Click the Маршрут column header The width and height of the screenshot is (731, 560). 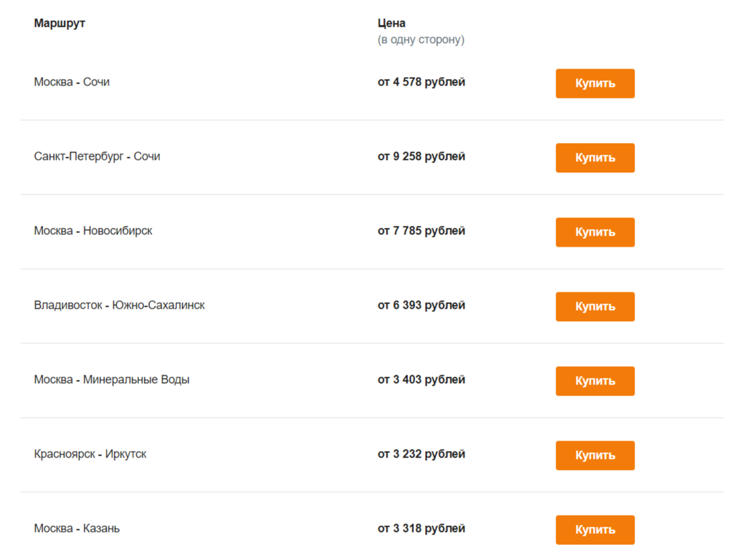59,23
